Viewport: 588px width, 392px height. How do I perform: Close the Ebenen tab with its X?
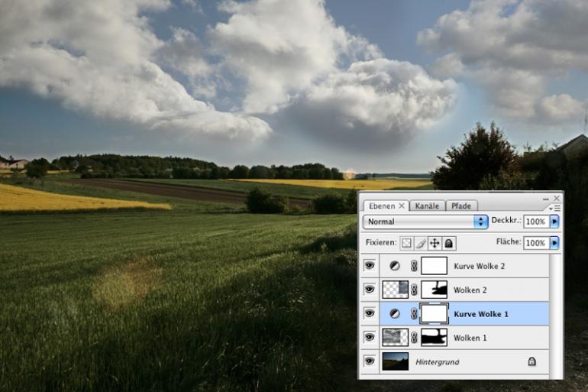402,206
